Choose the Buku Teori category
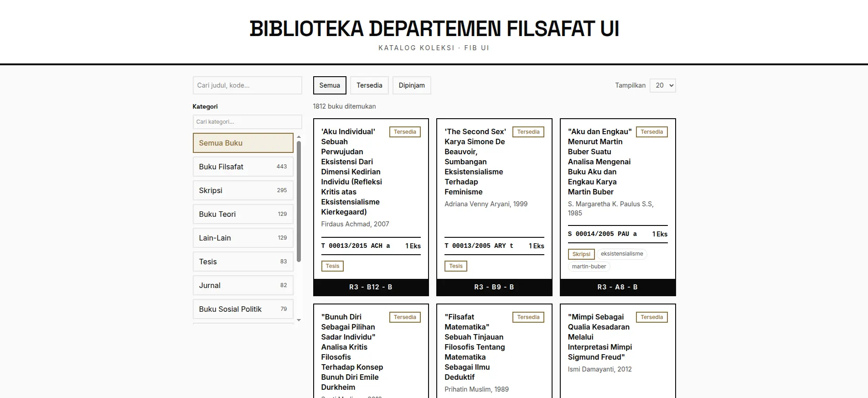Viewport: 868px width, 398px height. pyautogui.click(x=243, y=214)
